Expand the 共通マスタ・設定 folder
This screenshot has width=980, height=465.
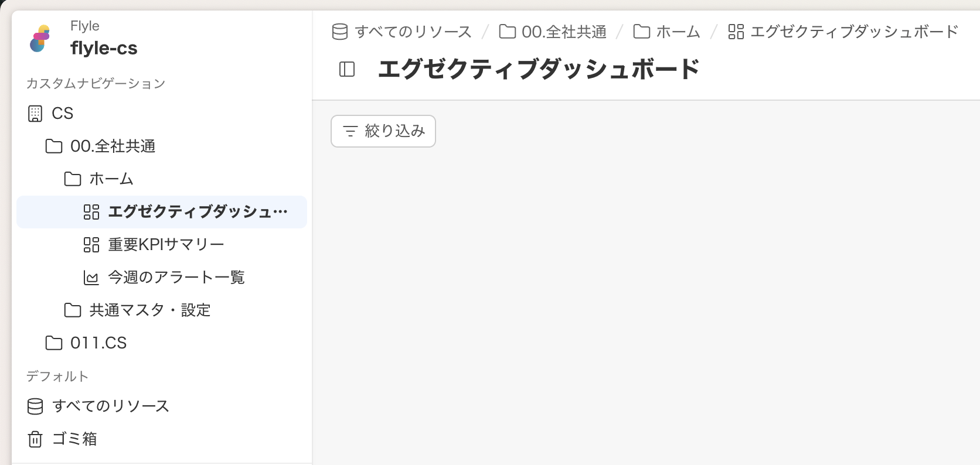149,310
